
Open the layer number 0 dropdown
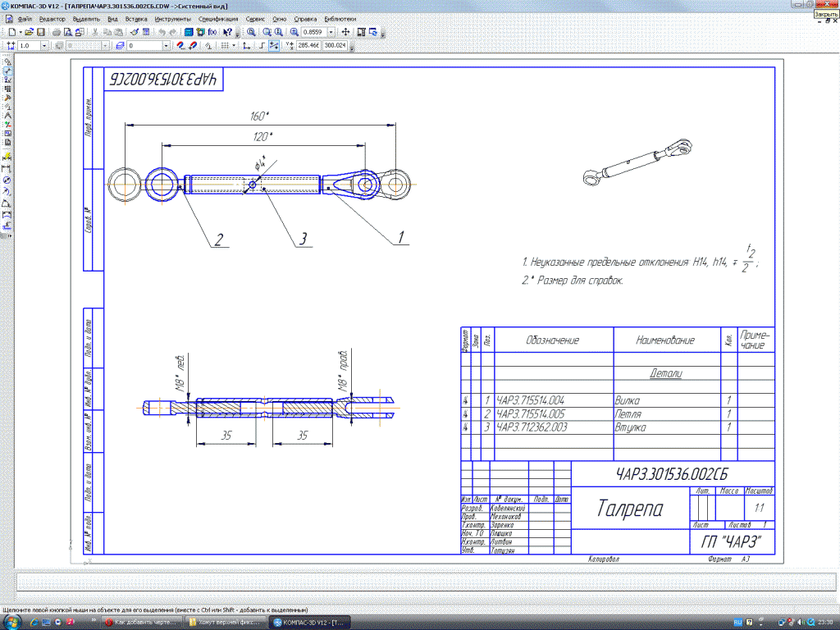pos(166,46)
